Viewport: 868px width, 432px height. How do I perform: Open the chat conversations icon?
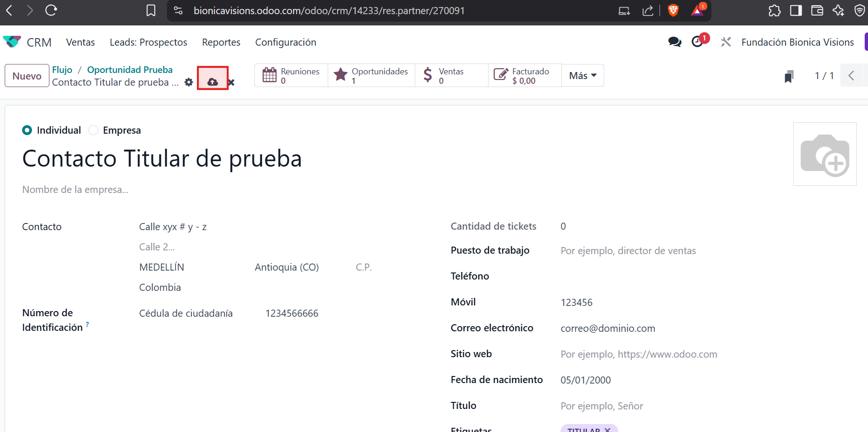coord(674,42)
